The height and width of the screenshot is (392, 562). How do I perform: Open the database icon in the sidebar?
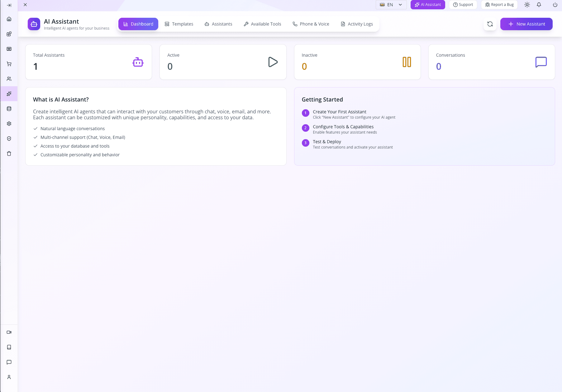9,108
